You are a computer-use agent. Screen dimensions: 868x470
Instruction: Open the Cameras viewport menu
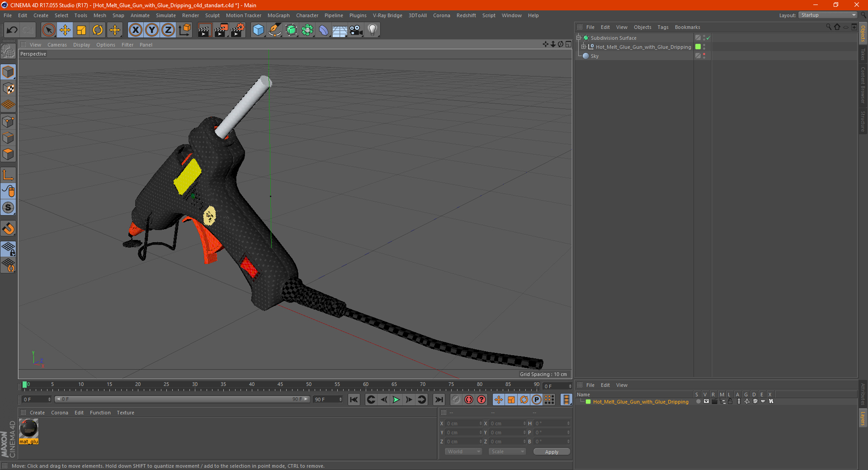pos(57,45)
